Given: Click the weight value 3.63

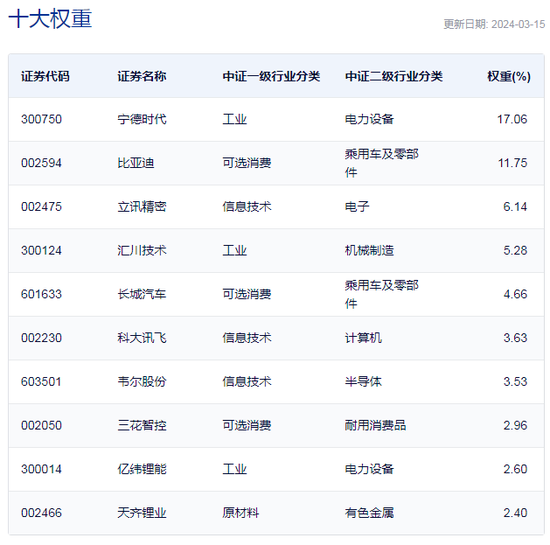Looking at the screenshot, I should pos(515,338).
